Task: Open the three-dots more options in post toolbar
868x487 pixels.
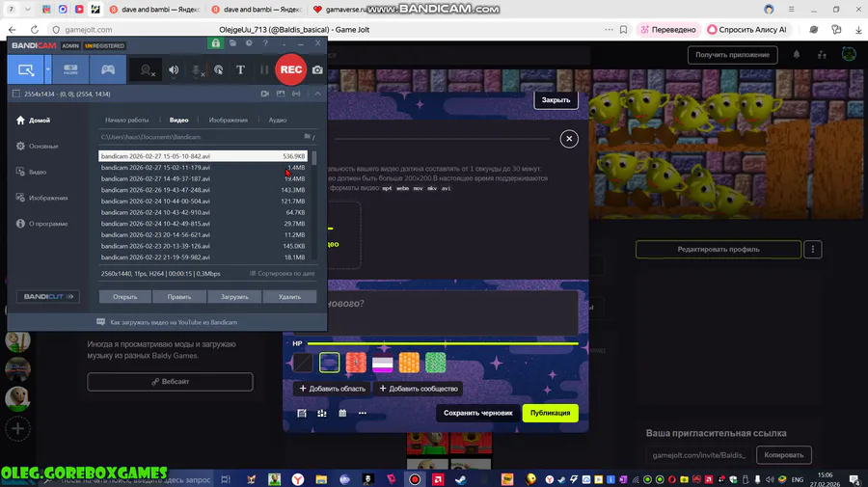Action: [363, 414]
